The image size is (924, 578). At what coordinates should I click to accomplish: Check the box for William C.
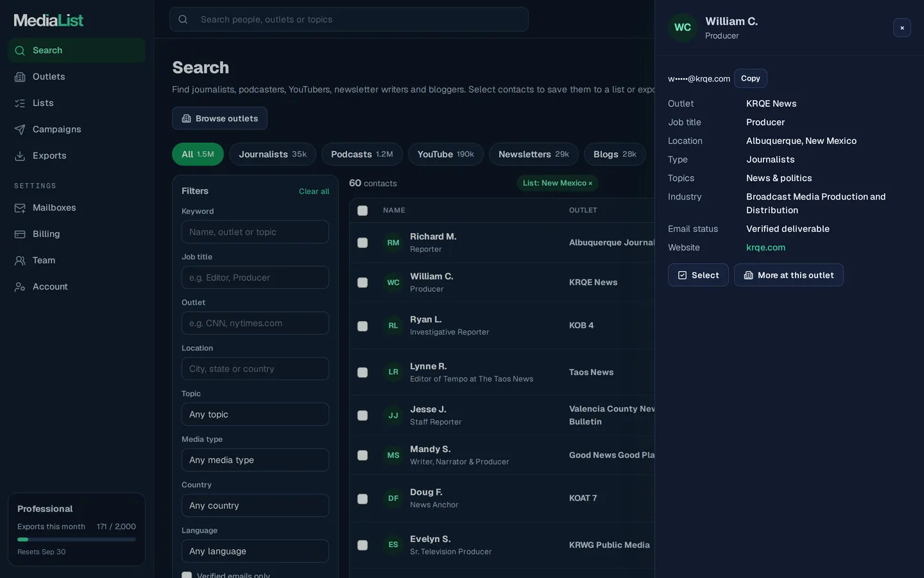pos(363,283)
